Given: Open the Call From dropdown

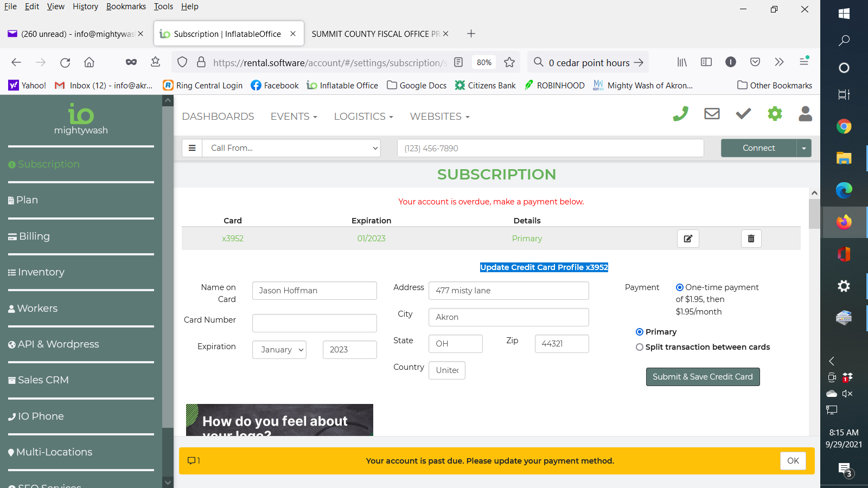Looking at the screenshot, I should tap(291, 148).
